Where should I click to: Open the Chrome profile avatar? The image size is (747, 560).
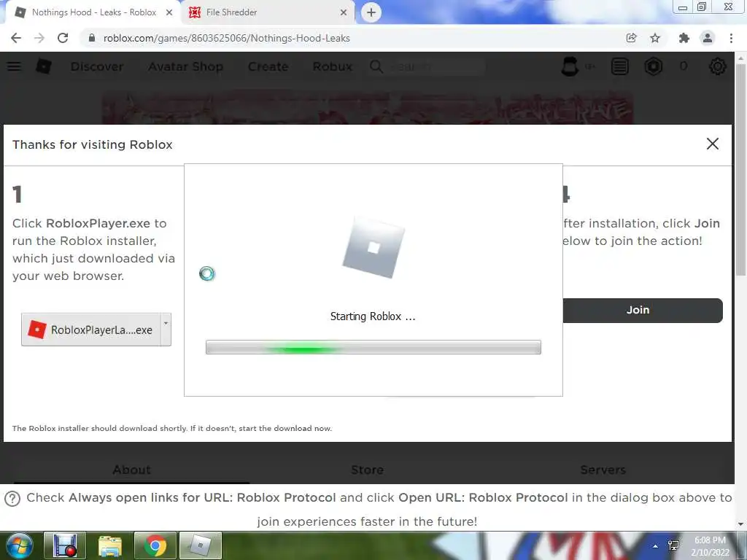click(708, 38)
